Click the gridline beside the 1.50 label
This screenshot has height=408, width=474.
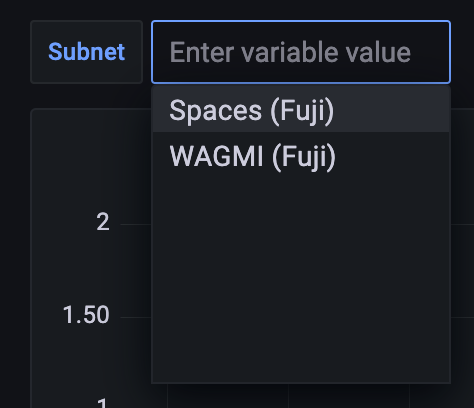(x=135, y=317)
